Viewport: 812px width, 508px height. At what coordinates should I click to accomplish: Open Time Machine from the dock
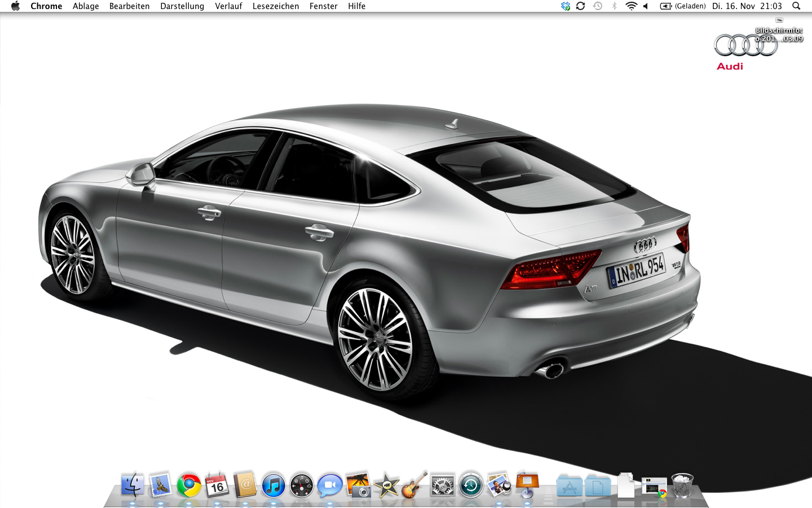pyautogui.click(x=471, y=485)
